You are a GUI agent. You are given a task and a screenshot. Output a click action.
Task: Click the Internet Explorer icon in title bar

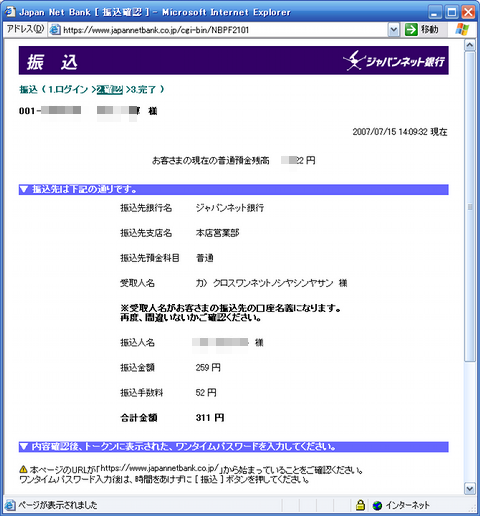[10, 12]
